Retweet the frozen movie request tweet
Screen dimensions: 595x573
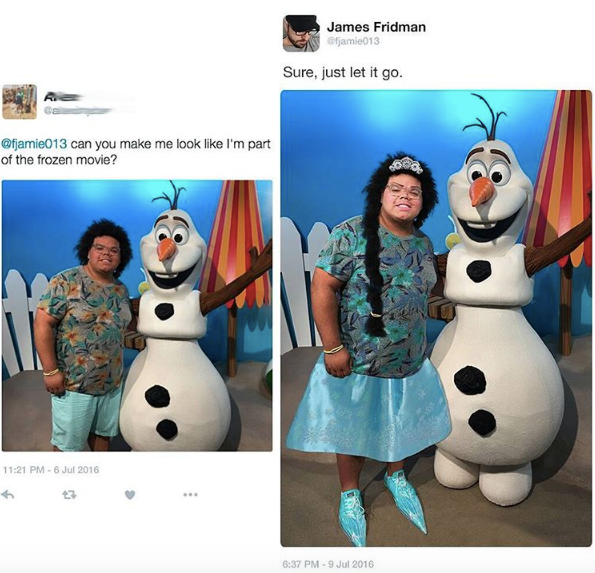coord(69,494)
